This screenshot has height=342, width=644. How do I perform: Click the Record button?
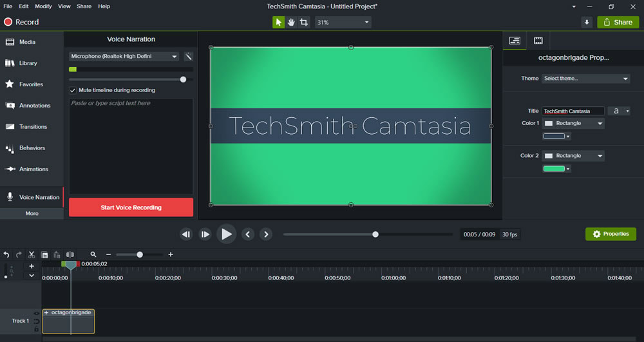[x=21, y=22]
